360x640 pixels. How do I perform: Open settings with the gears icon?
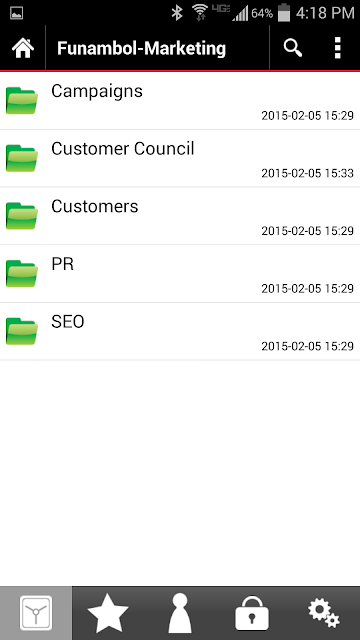324,613
